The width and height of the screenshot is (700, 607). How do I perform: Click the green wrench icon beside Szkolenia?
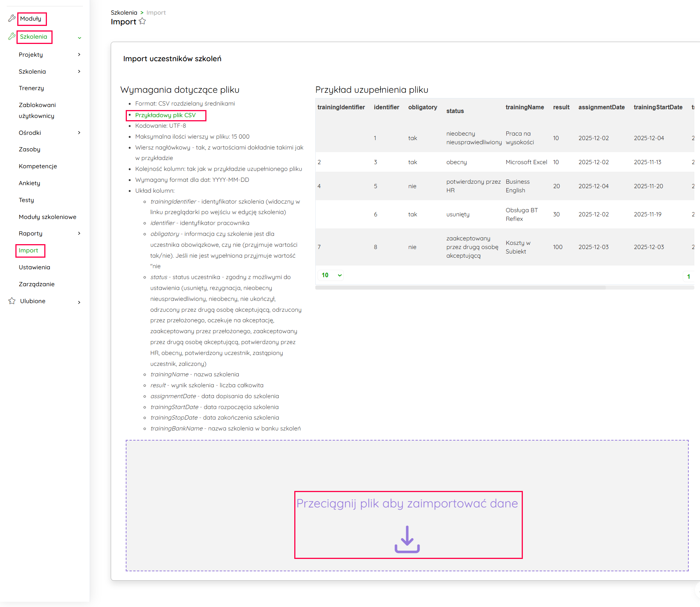point(12,36)
